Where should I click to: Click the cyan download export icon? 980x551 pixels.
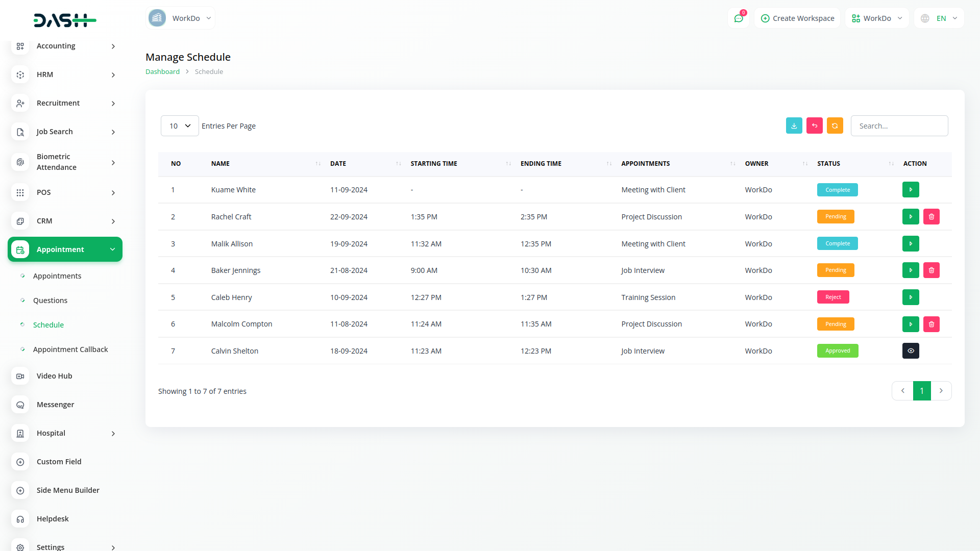(x=794, y=126)
